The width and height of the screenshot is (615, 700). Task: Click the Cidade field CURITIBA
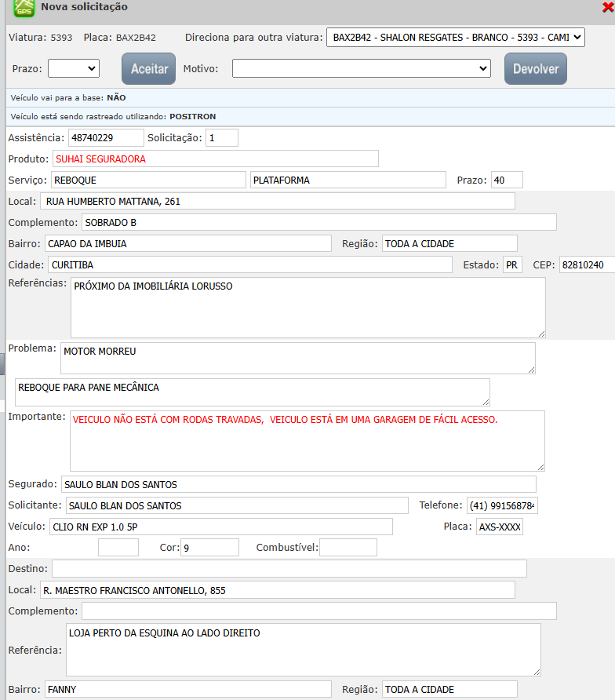point(250,264)
